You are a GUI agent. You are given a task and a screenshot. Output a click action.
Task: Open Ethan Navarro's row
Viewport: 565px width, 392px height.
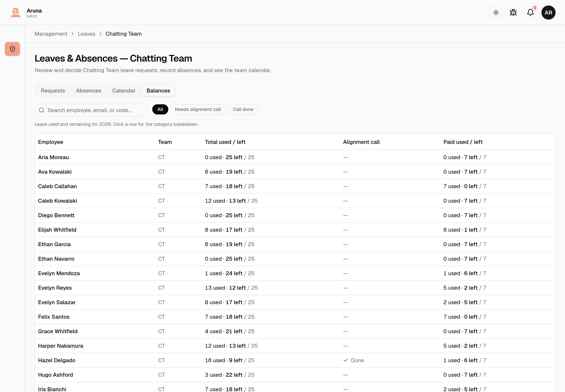(295, 259)
